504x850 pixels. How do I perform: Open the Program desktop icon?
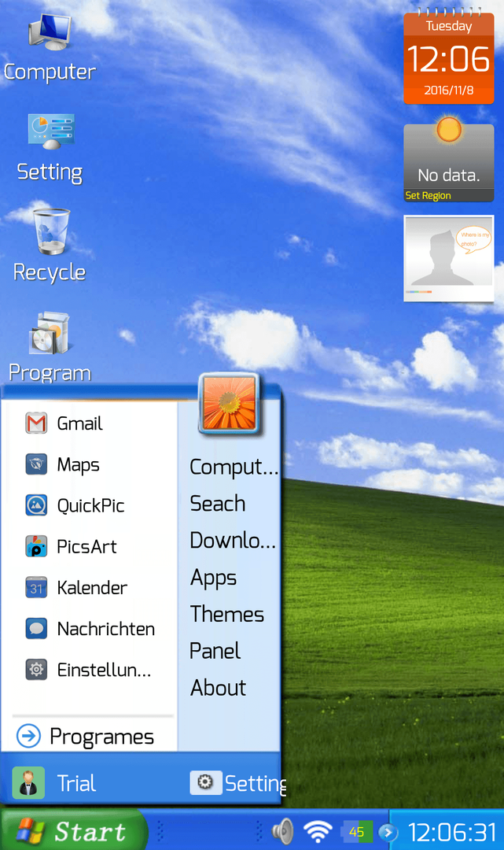click(x=50, y=348)
